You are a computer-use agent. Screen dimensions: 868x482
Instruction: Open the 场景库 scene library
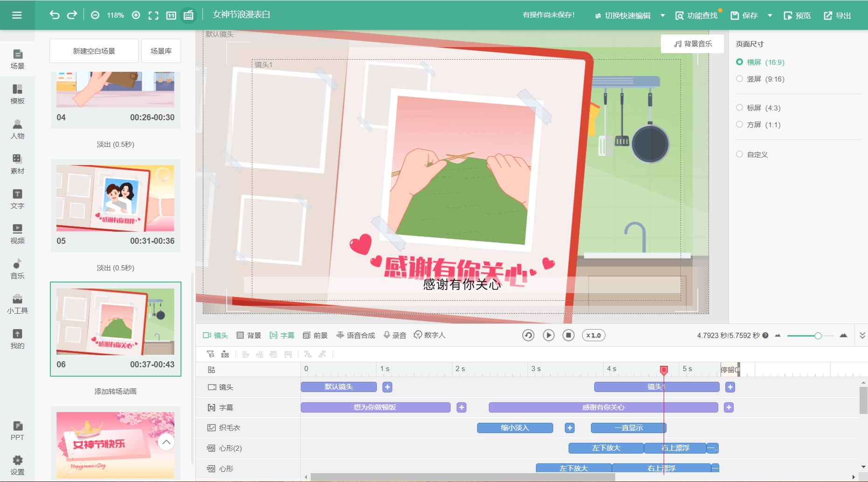click(x=161, y=51)
